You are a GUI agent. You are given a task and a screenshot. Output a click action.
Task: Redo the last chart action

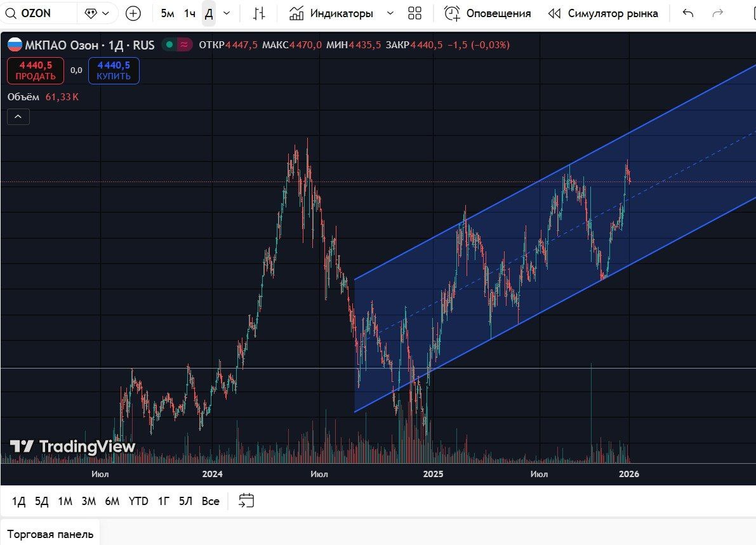718,13
